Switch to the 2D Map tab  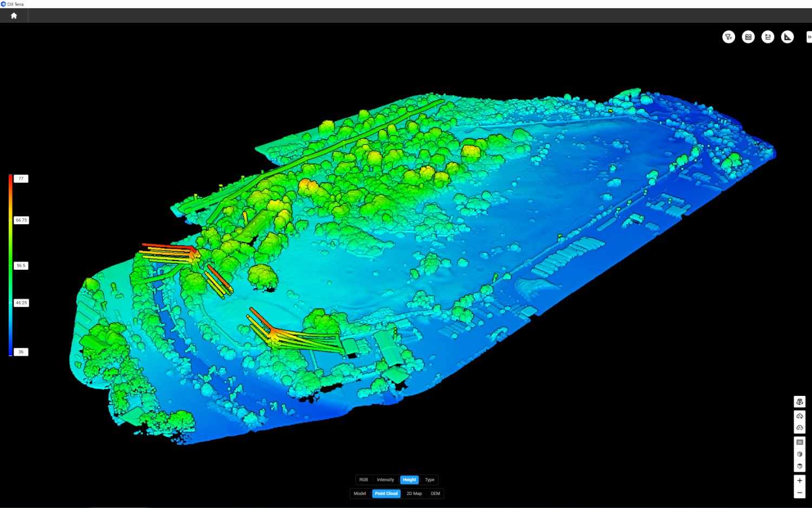(414, 493)
